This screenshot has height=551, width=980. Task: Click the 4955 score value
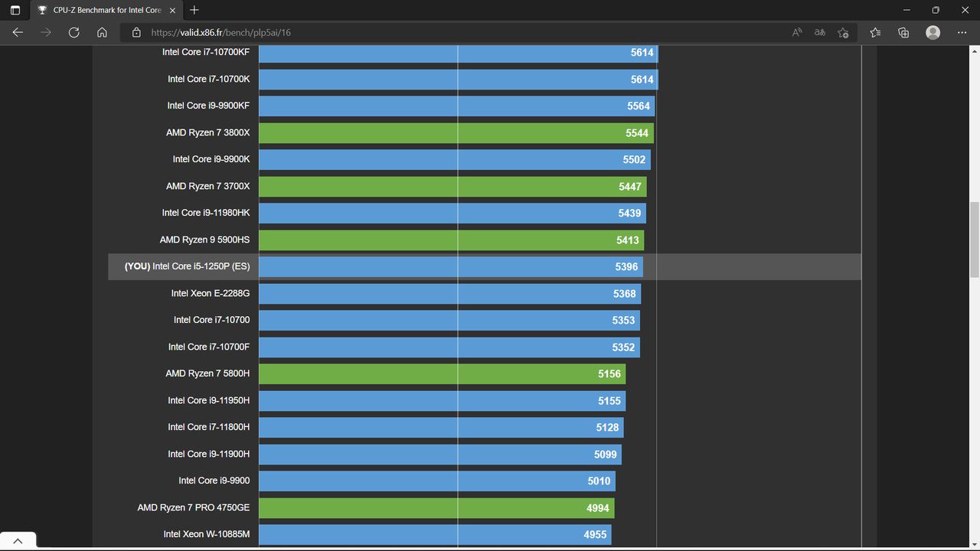pos(595,535)
